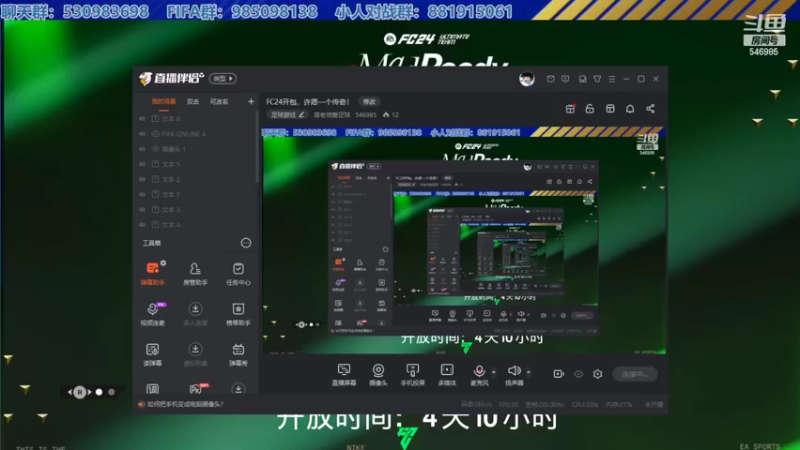Toggle visibility of FIFA ONLINE 4 source
The width and height of the screenshot is (800, 450).
click(142, 134)
